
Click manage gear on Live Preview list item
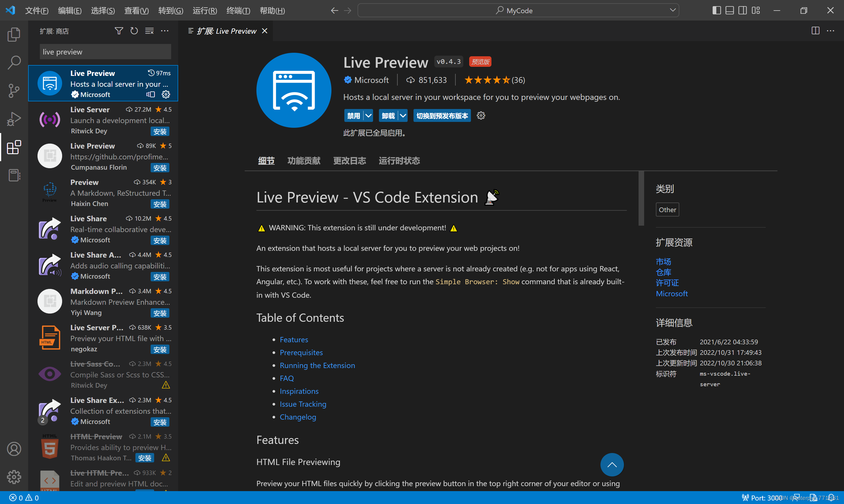[166, 94]
